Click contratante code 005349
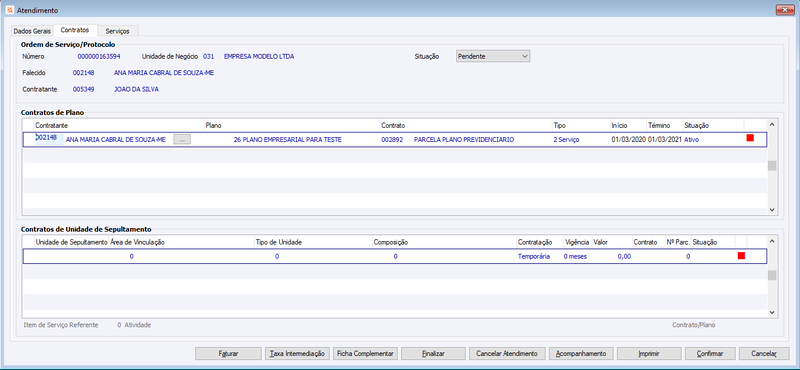 pyautogui.click(x=84, y=89)
